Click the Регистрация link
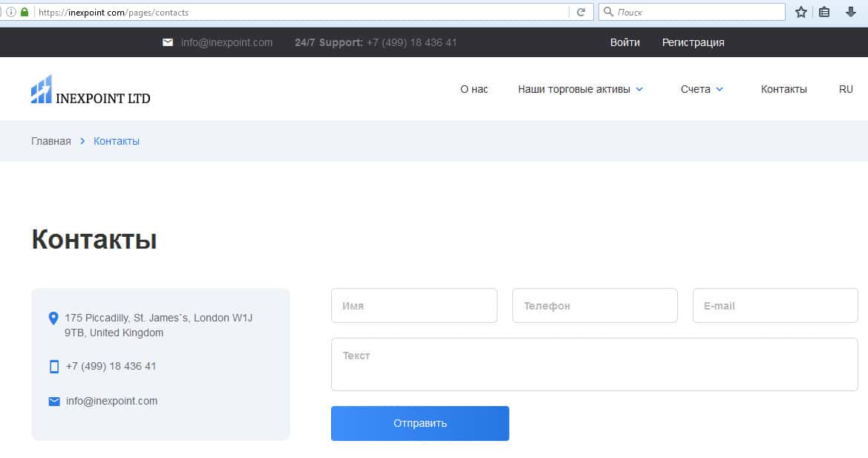868x458 pixels. coord(693,42)
